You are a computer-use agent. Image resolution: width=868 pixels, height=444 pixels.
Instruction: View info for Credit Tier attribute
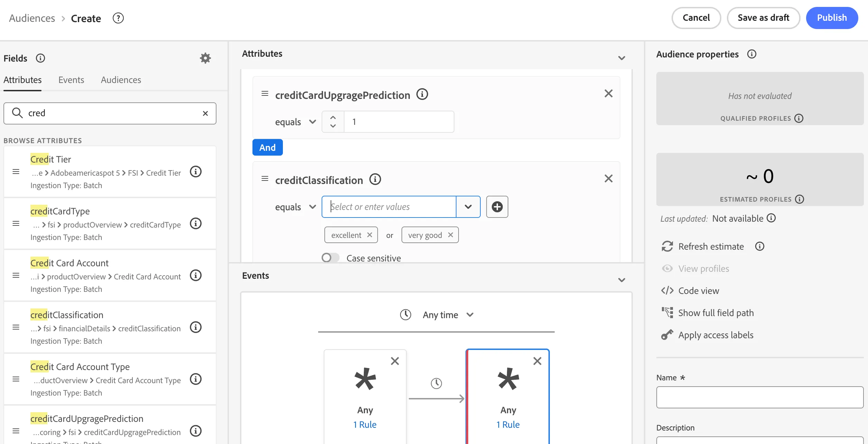pyautogui.click(x=196, y=172)
